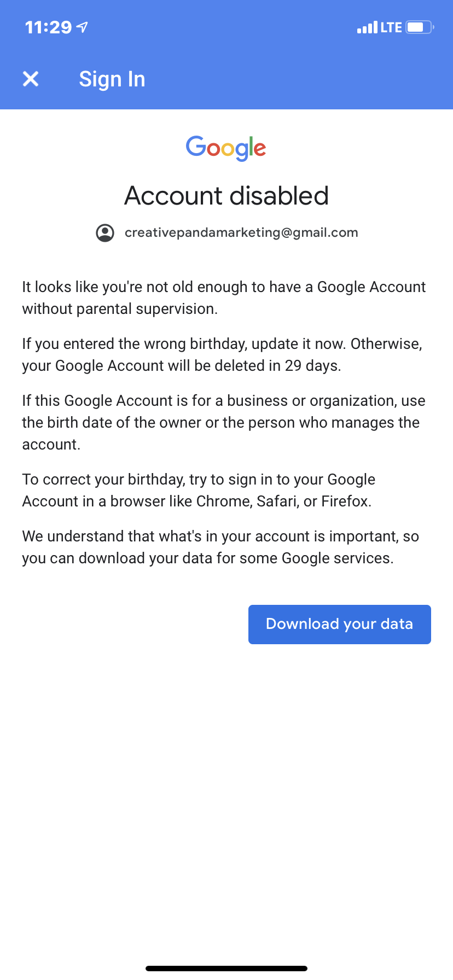Image resolution: width=453 pixels, height=980 pixels.
Task: Tap the 'download your data' explanation paragraph
Action: click(x=220, y=547)
